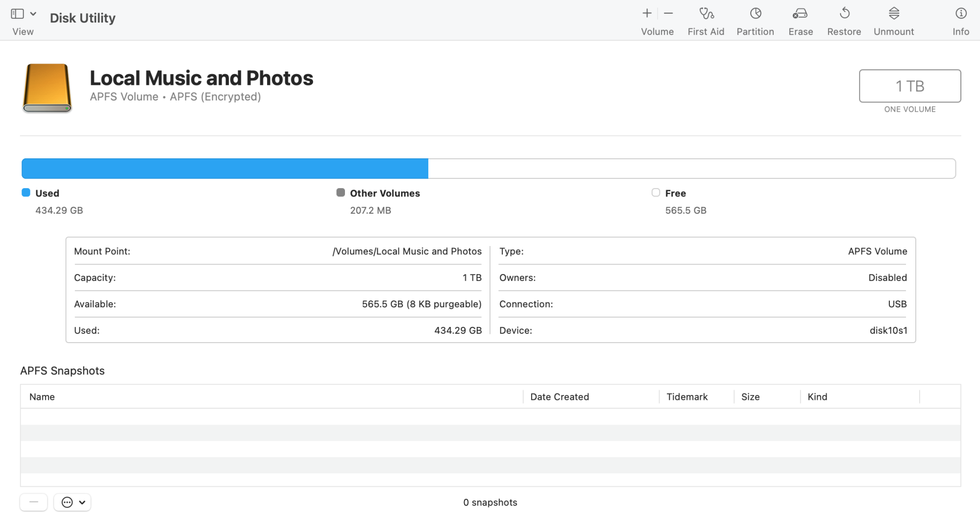Viewport: 980px width, 521px height.
Task: Click the blue used-space bar
Action: click(225, 169)
